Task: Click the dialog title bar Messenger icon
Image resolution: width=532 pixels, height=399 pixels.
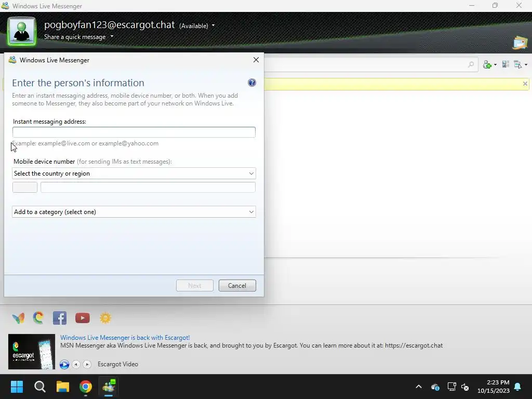Action: coord(12,60)
